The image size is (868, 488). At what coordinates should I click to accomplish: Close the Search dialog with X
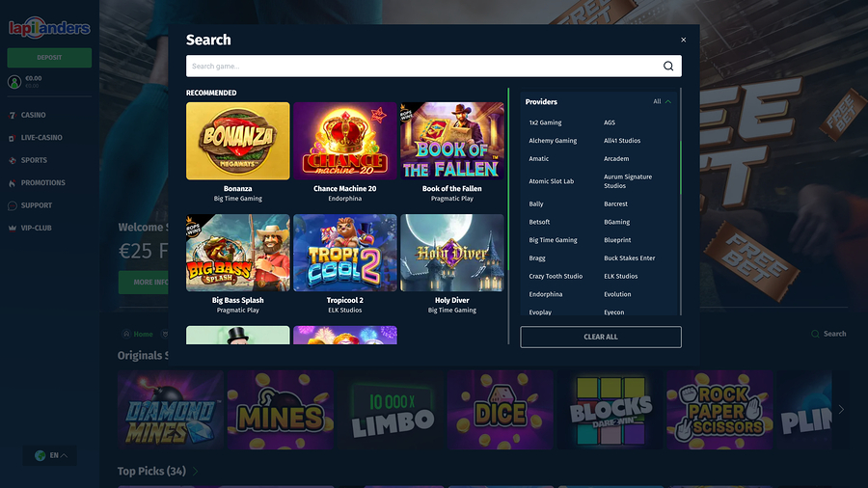pos(683,40)
